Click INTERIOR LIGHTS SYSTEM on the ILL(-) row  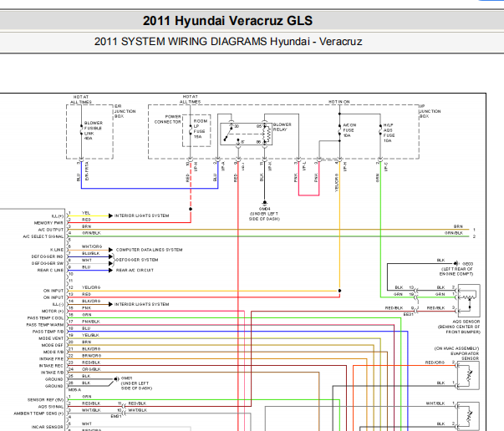click(141, 304)
